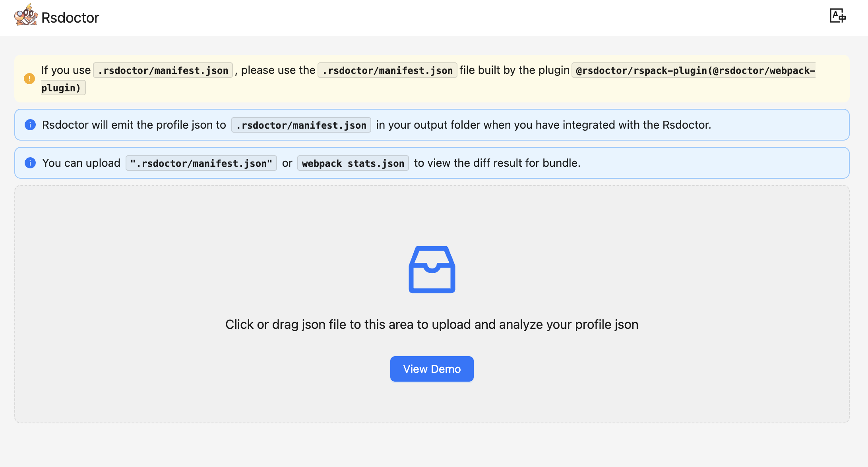This screenshot has width=868, height=467.
Task: Click the Rsdoctor mascot logo icon
Action: pyautogui.click(x=26, y=15)
